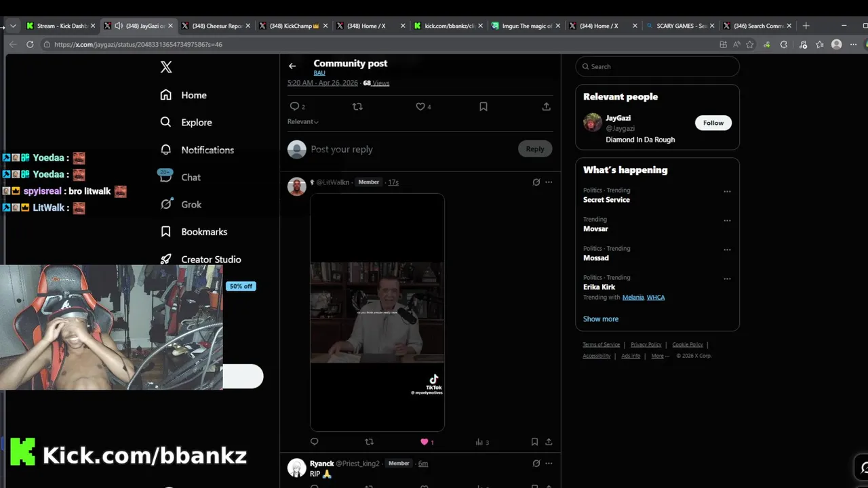Open the Privacy Policy link
This screenshot has height=488, width=868.
646,345
